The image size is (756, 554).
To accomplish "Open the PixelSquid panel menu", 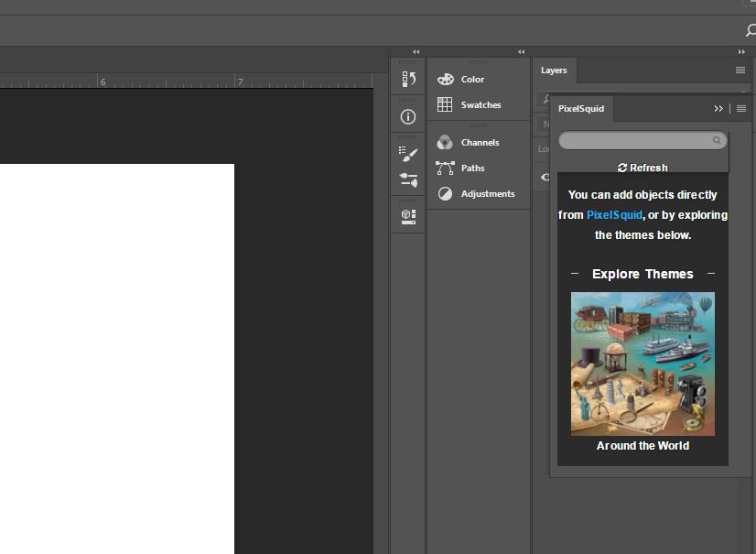I will (740, 108).
